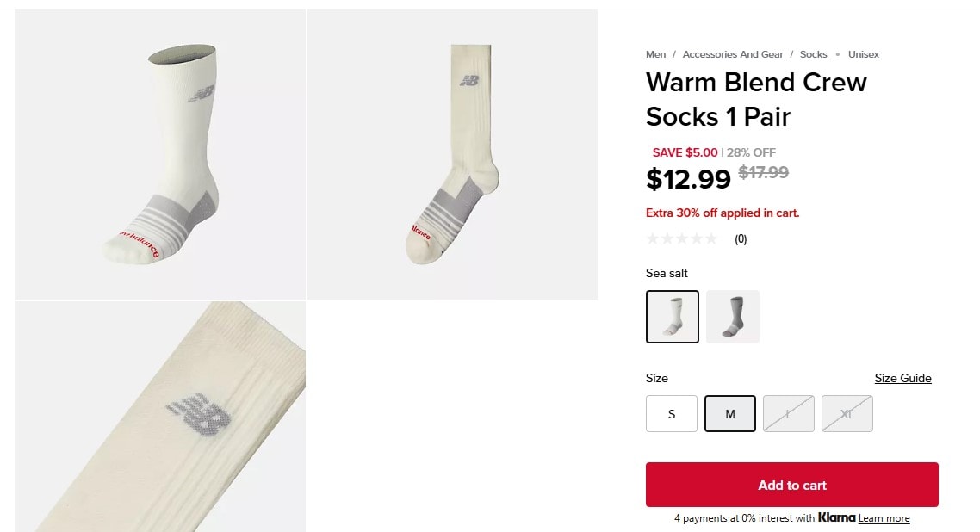This screenshot has height=532, width=980.
Task: Select the Sea salt color swatch
Action: (672, 317)
